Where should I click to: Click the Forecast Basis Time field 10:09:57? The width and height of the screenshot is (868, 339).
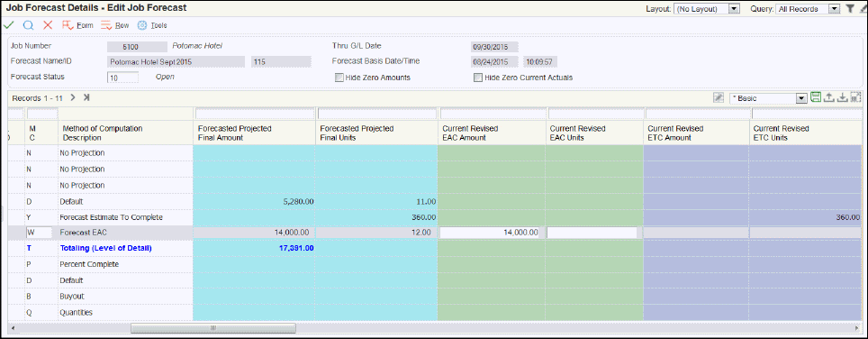coord(541,62)
